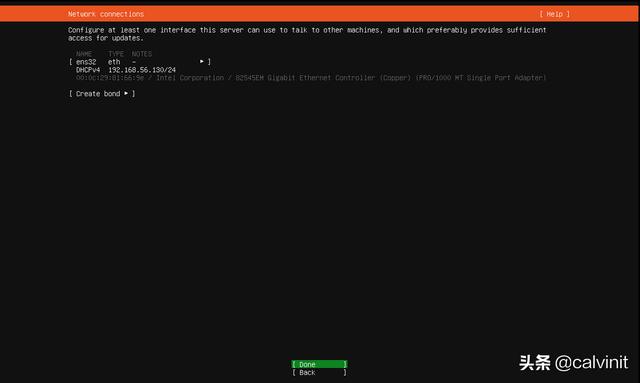Viewport: 640px width, 383px height.
Task: Click the NAME column header
Action: click(x=84, y=54)
